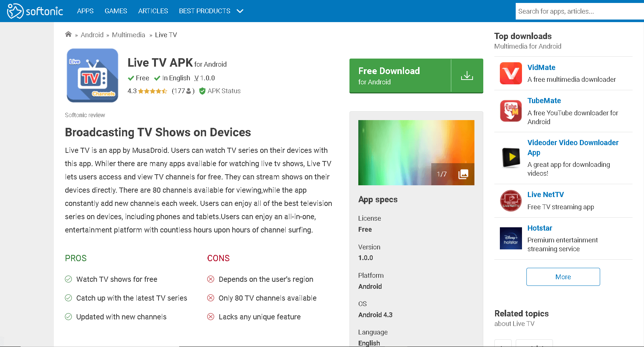
Task: Click the Free Download for Android button
Action: (400, 76)
